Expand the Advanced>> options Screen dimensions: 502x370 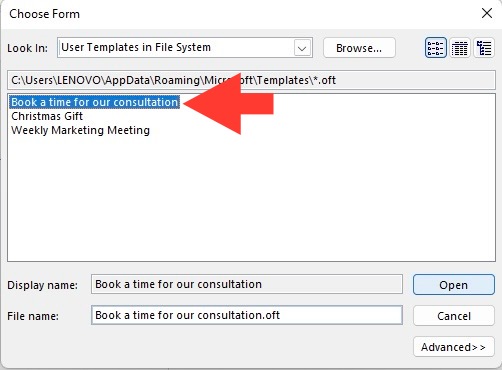454,347
